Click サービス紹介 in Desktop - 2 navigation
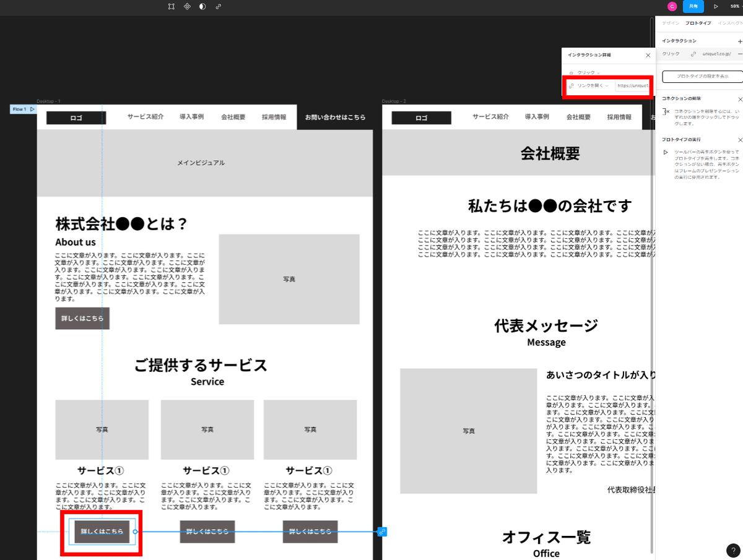The height and width of the screenshot is (560, 743). pyautogui.click(x=491, y=117)
